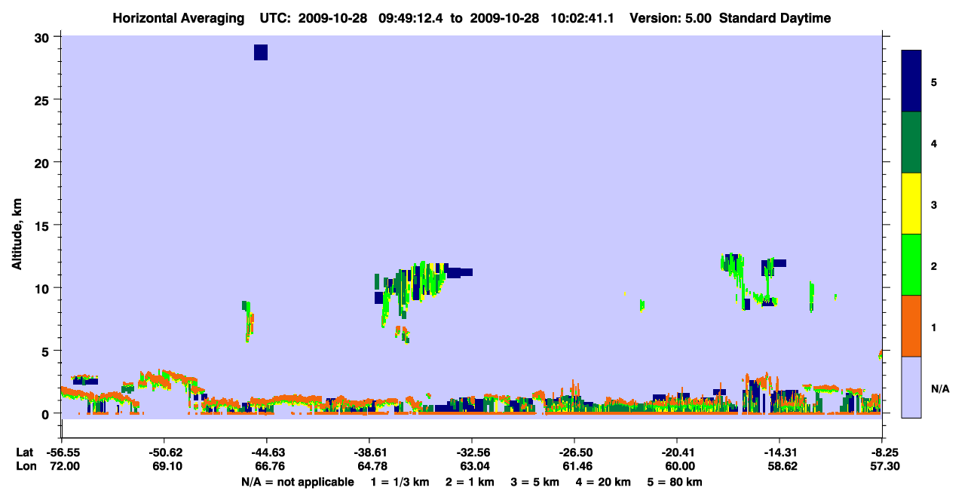The width and height of the screenshot is (980, 503).
Task: Click the yellow colorbar segment labeled 3
Action: (911, 204)
